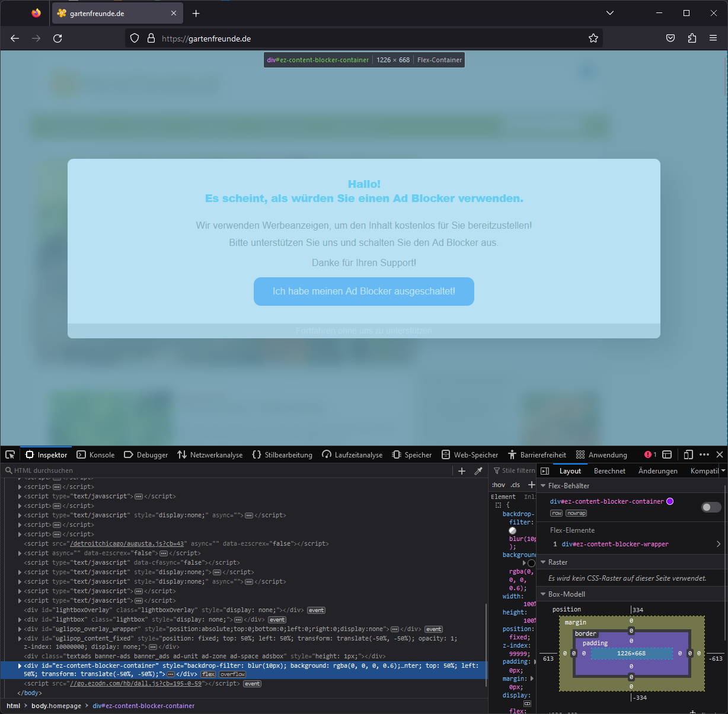Collapse the Flex-Behälter section

click(544, 485)
